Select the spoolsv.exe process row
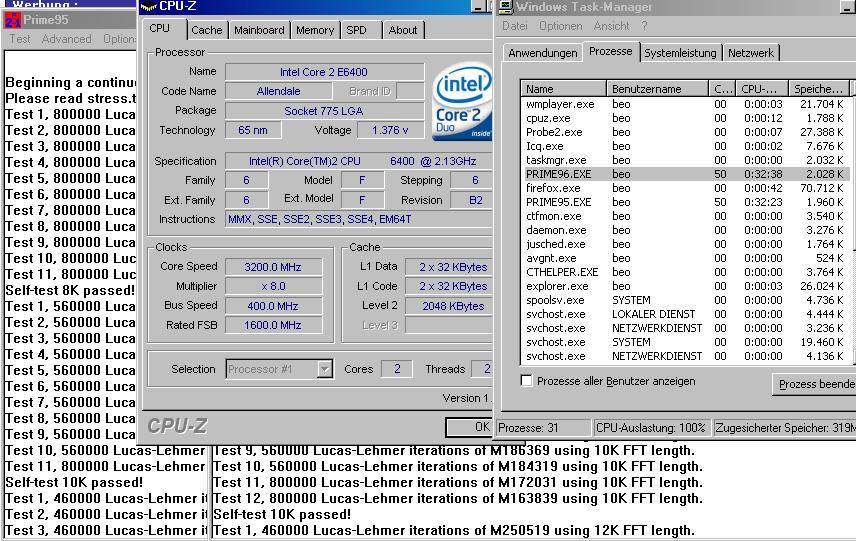Image resolution: width=856 pixels, height=541 pixels. pyautogui.click(x=685, y=300)
